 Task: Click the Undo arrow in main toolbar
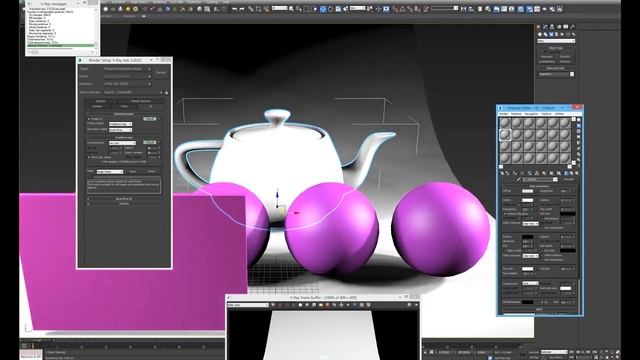234,9
